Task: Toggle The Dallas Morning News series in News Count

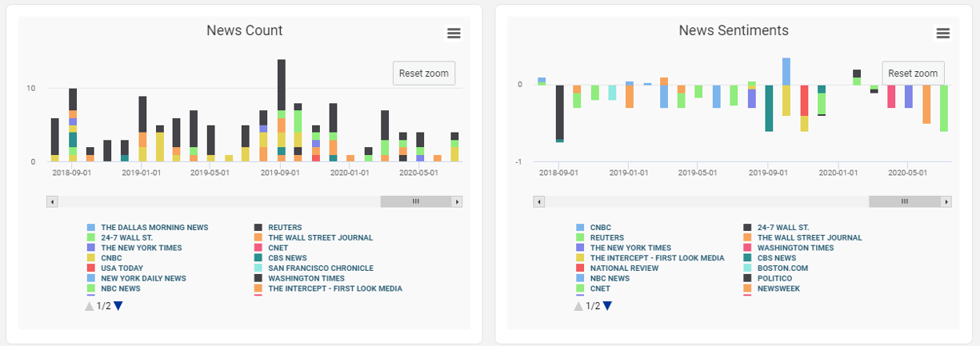Action: (x=154, y=228)
